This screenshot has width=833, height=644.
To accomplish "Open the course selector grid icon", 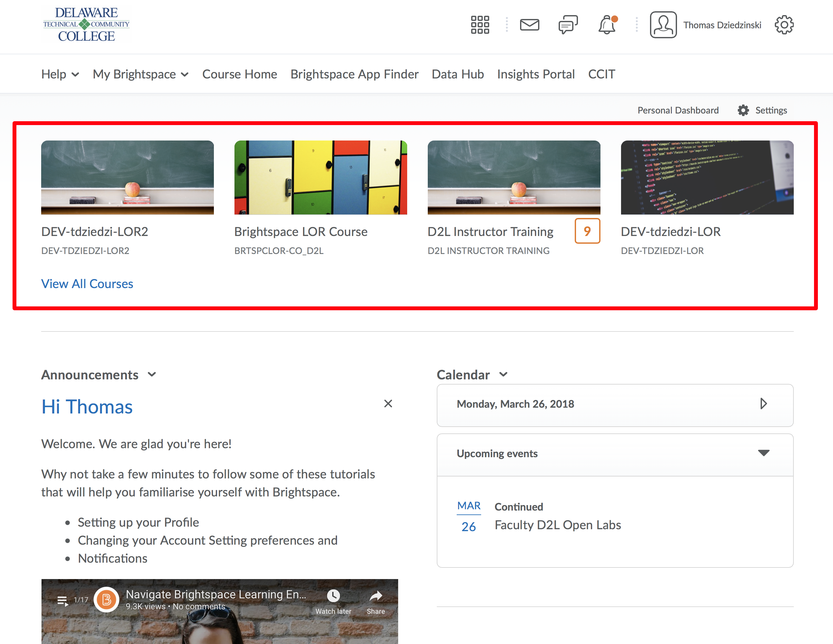I will pos(480,25).
